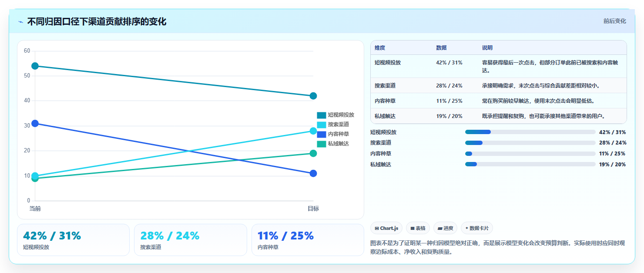Viewport: 644px width, 273px height.
Task: Click the Chart.js tag chip
Action: 386,228
